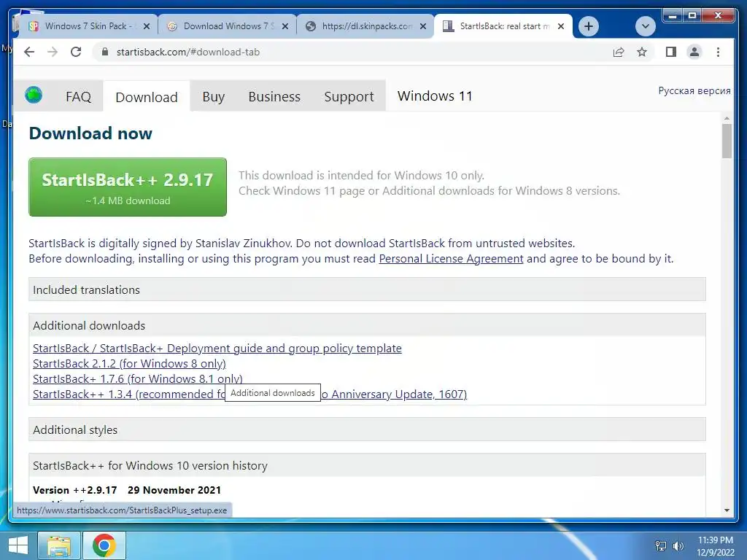Open the Chrome profile avatar menu
Image resolution: width=747 pixels, height=560 pixels.
point(694,52)
